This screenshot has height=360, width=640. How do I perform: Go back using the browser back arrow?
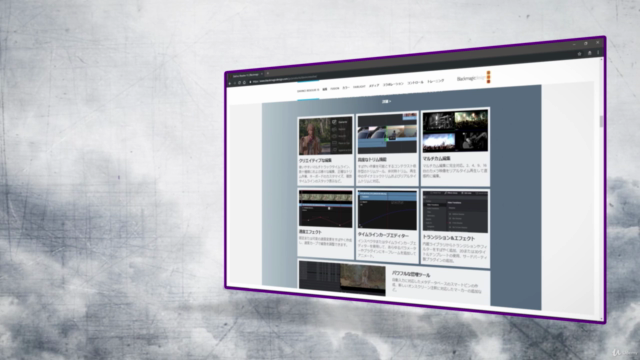click(229, 83)
